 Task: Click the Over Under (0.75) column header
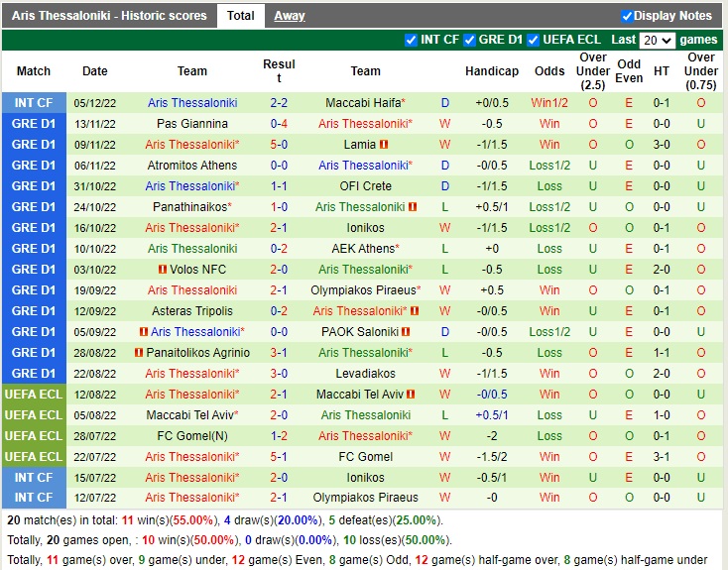(x=700, y=71)
